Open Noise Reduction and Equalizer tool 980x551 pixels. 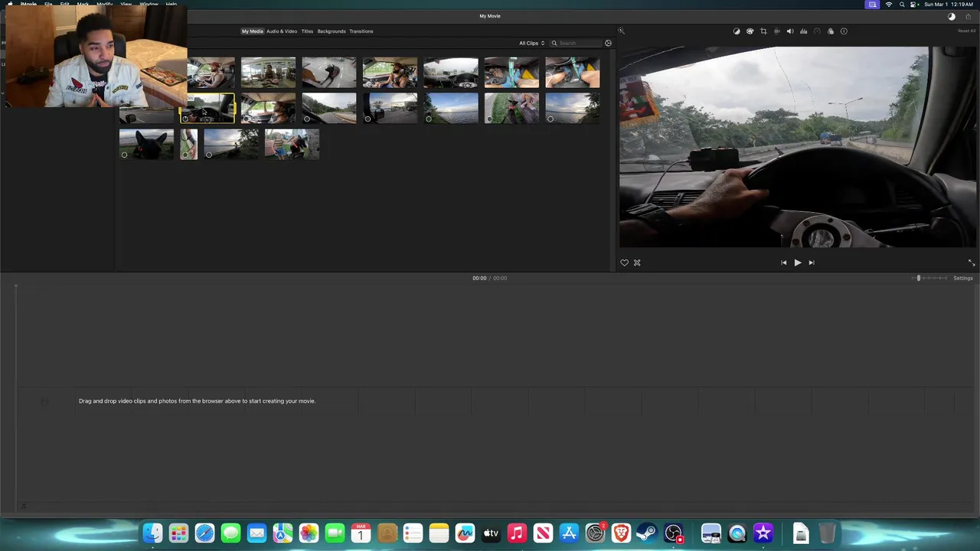(x=803, y=31)
